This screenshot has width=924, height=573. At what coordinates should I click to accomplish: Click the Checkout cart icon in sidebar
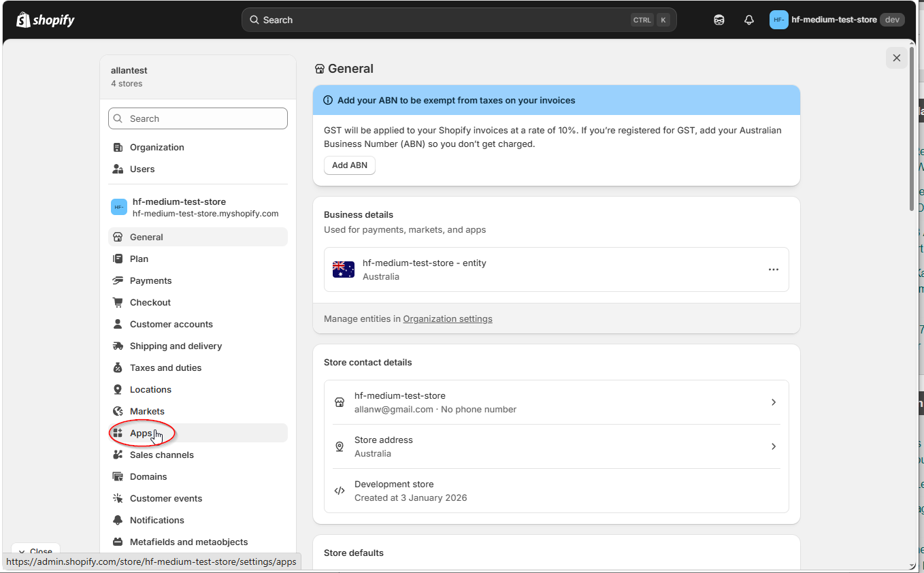[118, 302]
